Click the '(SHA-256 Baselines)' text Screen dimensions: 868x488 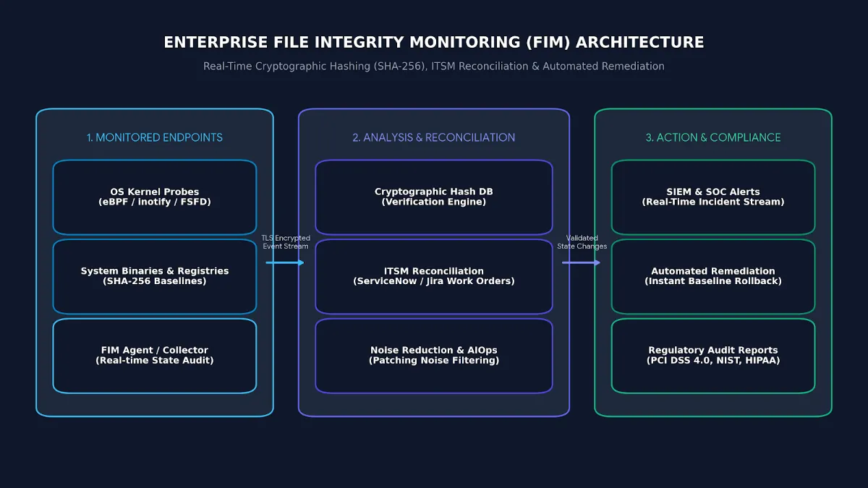pyautogui.click(x=155, y=281)
